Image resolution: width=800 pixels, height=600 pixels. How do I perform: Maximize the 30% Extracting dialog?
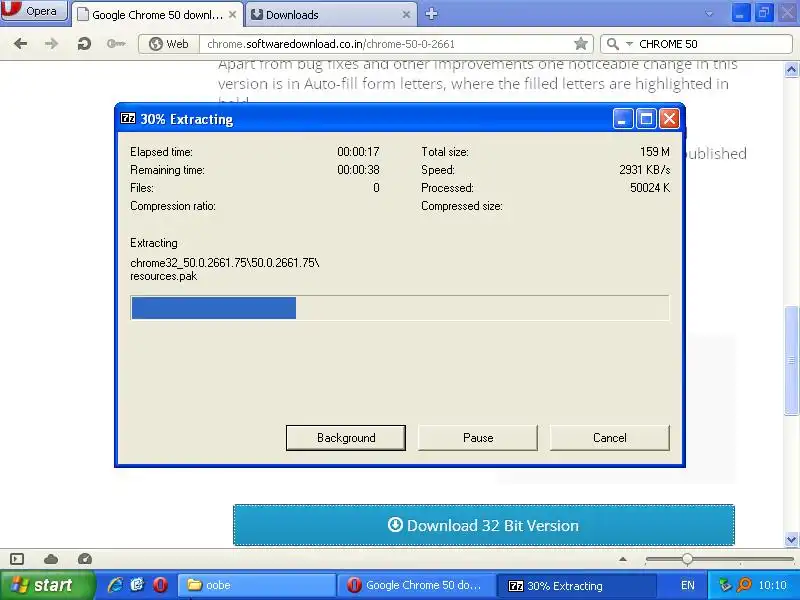point(646,119)
